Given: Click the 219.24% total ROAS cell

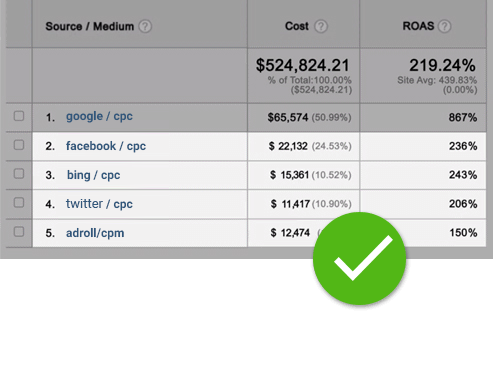Looking at the screenshot, I should coord(442,65).
